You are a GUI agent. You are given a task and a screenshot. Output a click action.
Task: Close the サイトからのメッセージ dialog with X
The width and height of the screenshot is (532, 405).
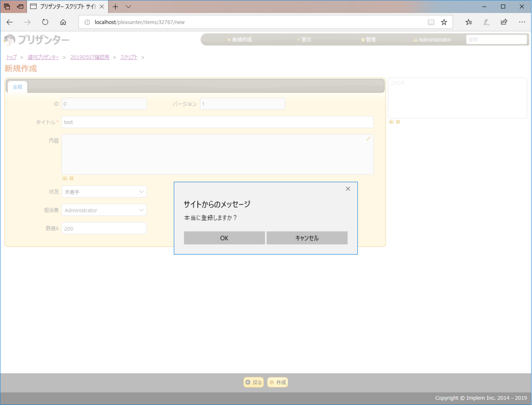[348, 189]
